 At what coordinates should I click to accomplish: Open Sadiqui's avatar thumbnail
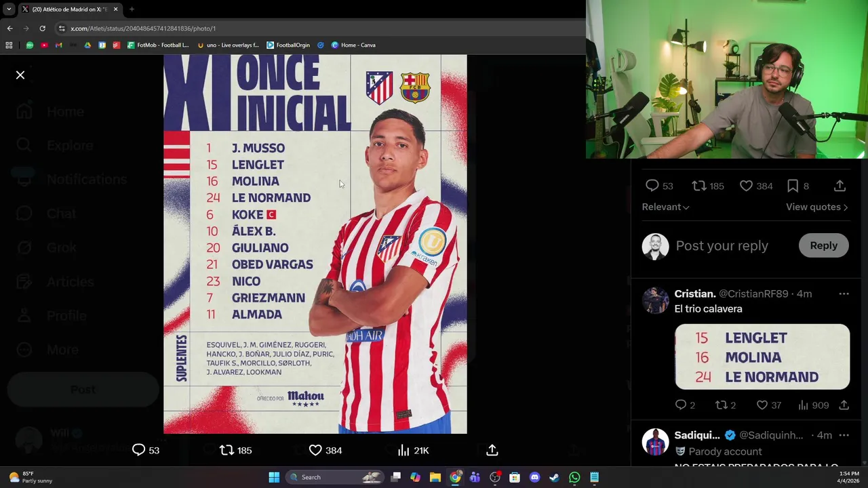[x=655, y=442]
